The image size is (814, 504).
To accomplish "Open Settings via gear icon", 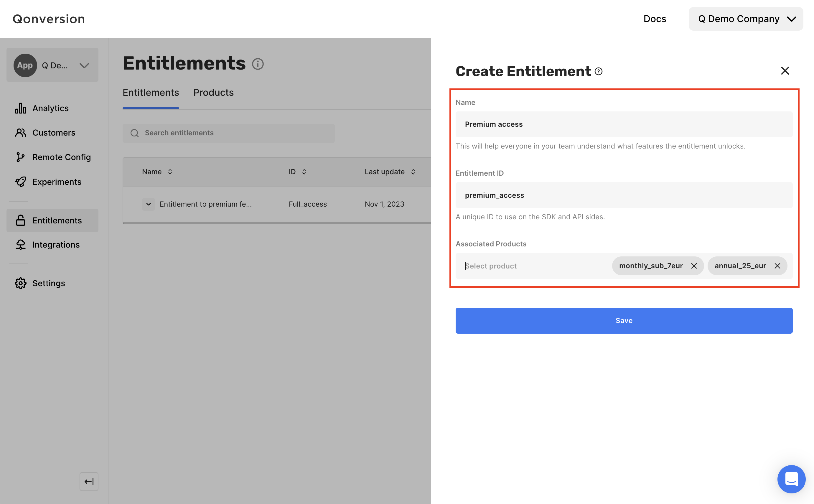I will [x=21, y=283].
